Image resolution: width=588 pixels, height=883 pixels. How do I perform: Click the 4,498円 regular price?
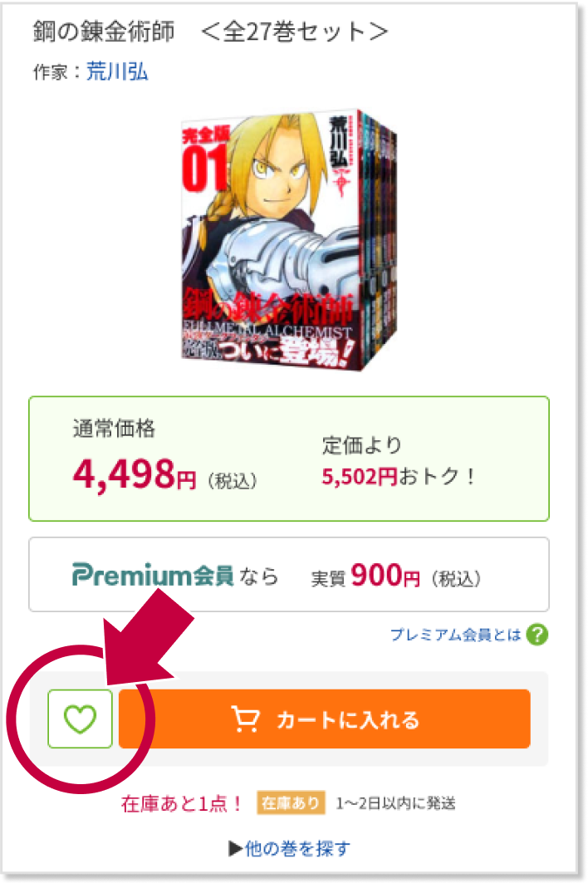pyautogui.click(x=135, y=474)
